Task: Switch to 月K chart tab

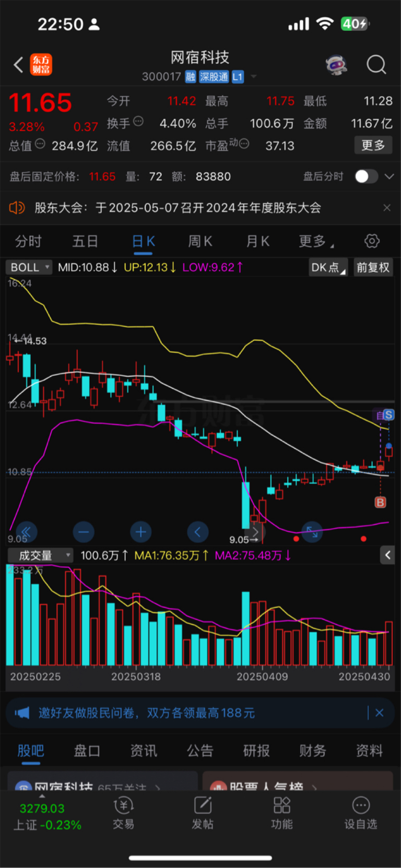Action: (257, 241)
